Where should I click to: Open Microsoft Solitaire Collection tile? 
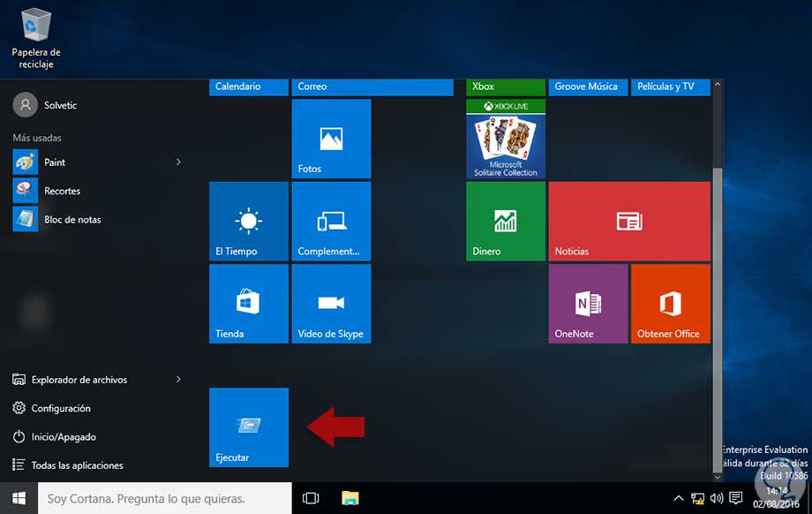(x=506, y=139)
